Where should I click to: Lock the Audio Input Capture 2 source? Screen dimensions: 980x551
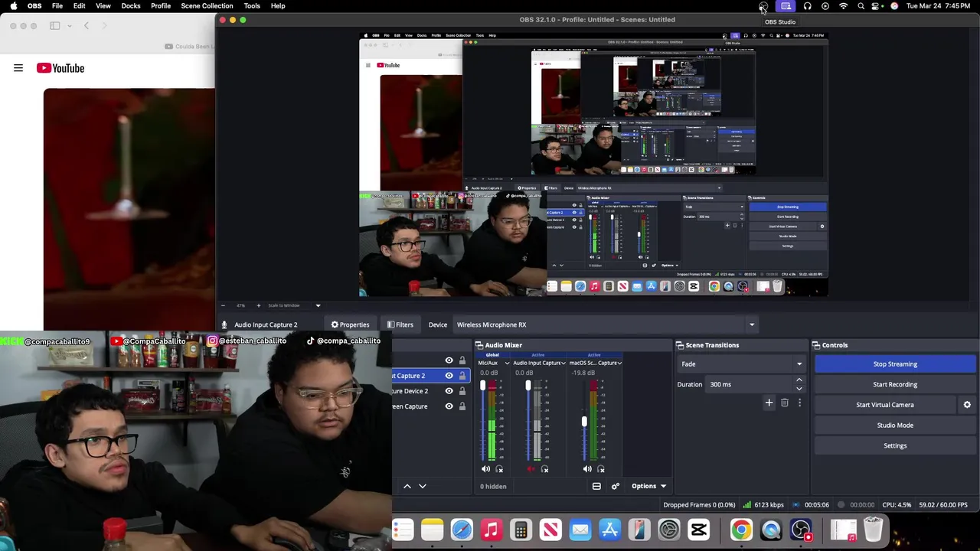[x=462, y=376]
